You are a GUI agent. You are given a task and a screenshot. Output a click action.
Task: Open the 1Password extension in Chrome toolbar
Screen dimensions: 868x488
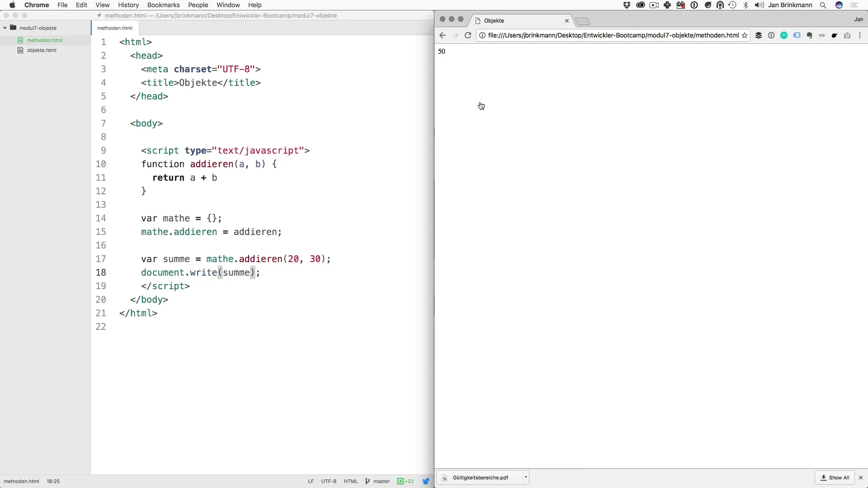pyautogui.click(x=771, y=35)
